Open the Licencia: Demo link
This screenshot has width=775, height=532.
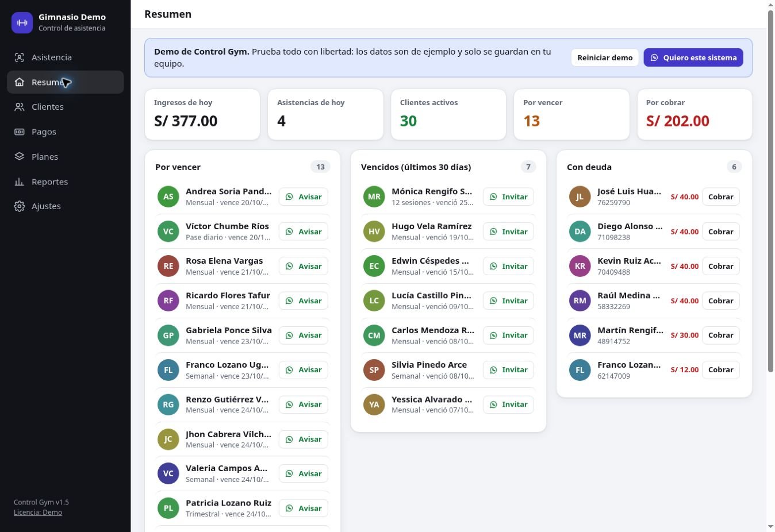38,512
